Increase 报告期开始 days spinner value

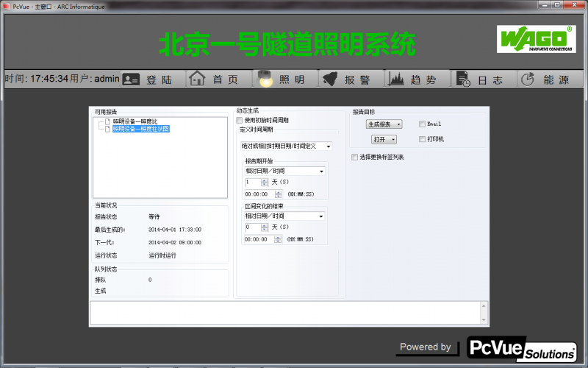[265, 180]
